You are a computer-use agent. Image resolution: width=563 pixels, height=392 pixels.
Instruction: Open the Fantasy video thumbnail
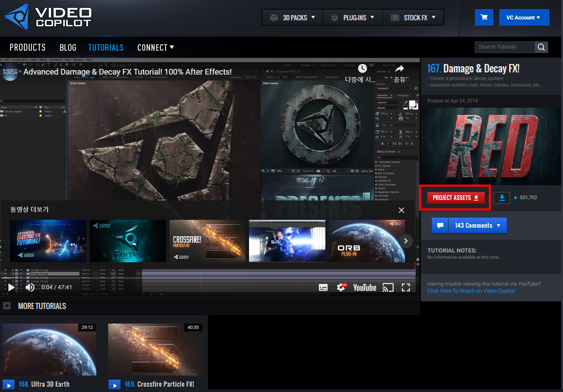click(128, 241)
